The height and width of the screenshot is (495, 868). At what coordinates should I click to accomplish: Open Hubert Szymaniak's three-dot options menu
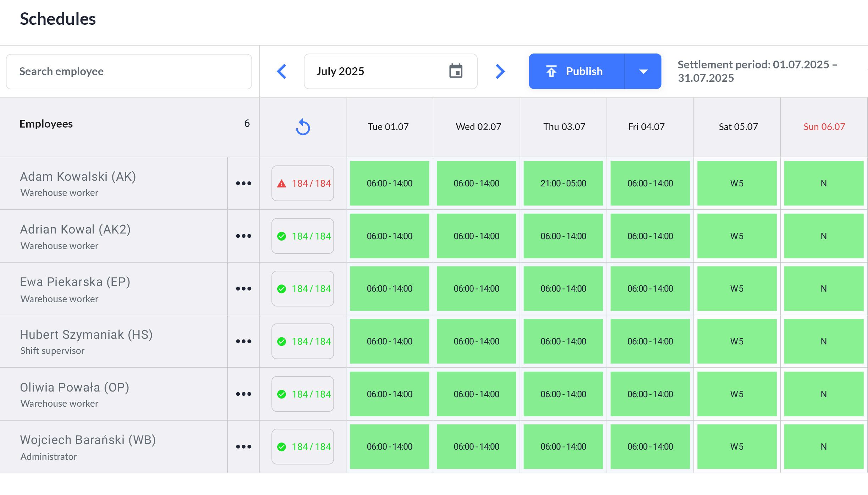244,342
